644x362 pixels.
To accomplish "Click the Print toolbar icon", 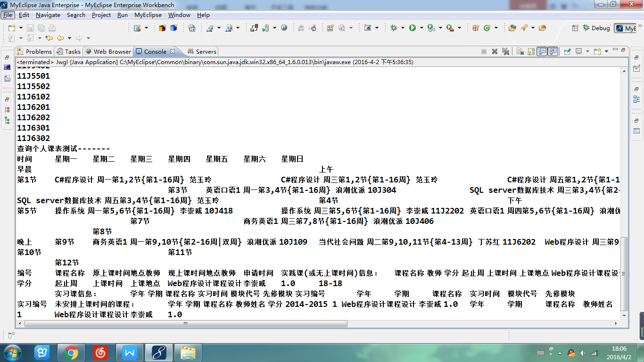I will click(x=52, y=28).
